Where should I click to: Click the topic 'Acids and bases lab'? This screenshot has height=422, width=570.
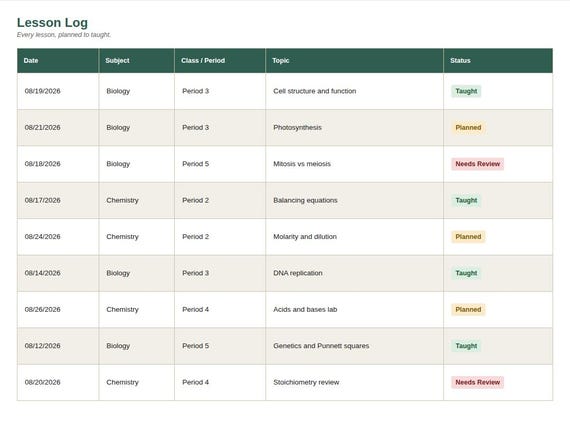[305, 309]
